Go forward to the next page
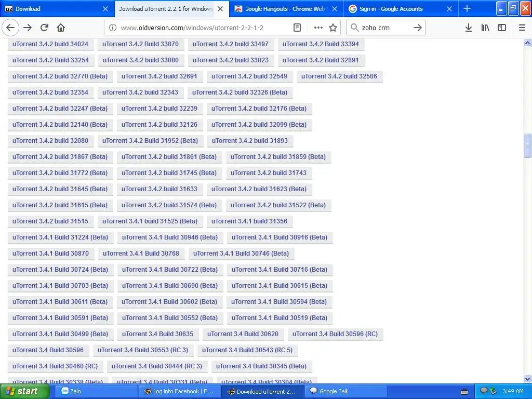Screen dimensions: 532x399 click(28, 28)
